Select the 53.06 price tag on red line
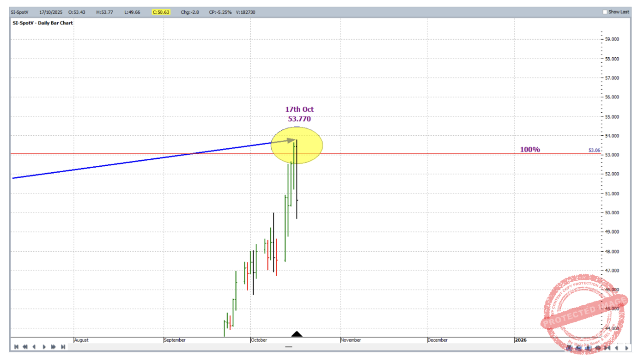Image resolution: width=644 pixels, height=363 pixels. point(594,150)
